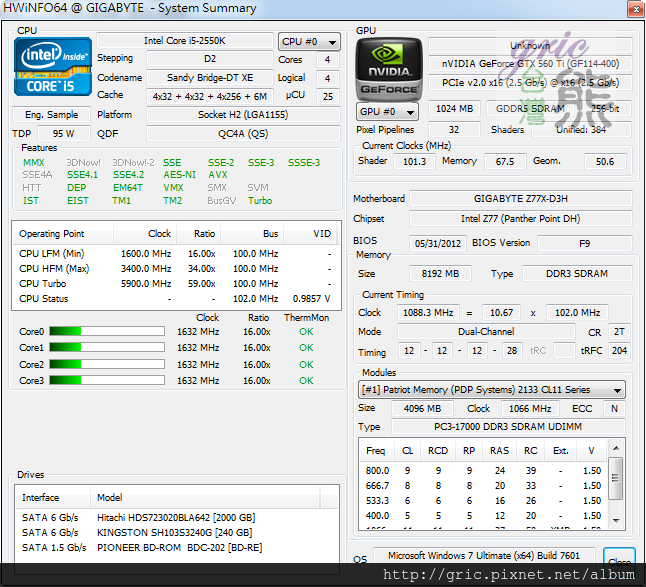Image resolution: width=646 pixels, height=587 pixels.
Task: Click the Intel Core i5-2550K name field
Action: tap(185, 41)
